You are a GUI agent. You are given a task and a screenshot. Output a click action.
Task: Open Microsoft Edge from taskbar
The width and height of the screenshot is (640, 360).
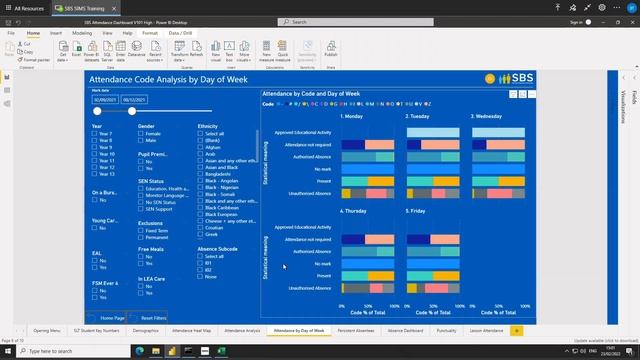click(140, 351)
